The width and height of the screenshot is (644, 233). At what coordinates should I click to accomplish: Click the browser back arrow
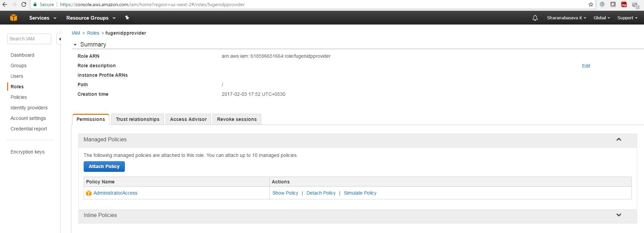tap(5, 4)
